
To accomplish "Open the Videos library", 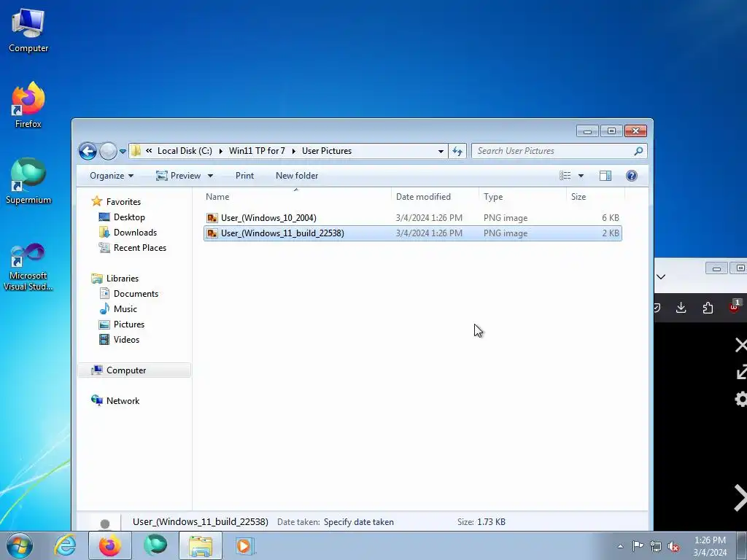I will [126, 340].
